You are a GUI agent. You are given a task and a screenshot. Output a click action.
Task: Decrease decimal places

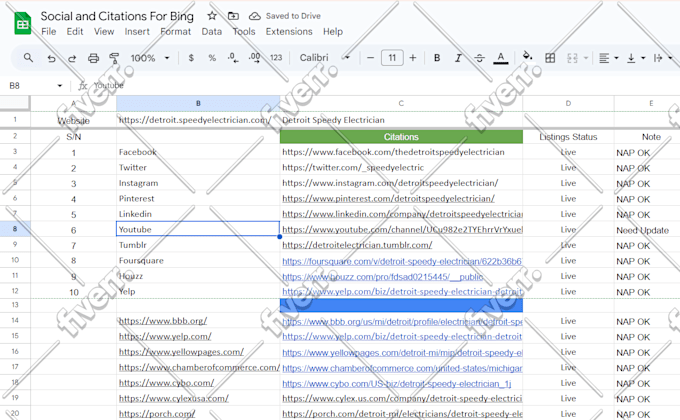233,58
